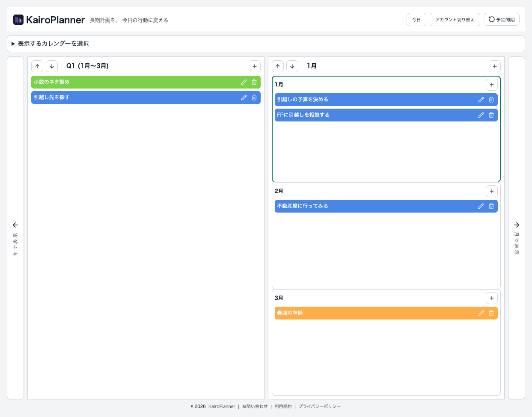Click the down arrow beside 1月 header

[x=292, y=66]
